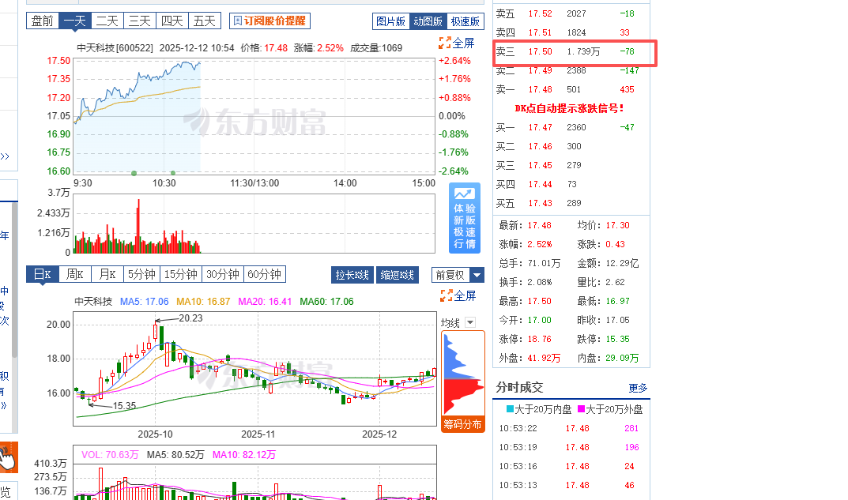Switch to 三天 three-day chart
This screenshot has height=500, width=848.
(140, 21)
